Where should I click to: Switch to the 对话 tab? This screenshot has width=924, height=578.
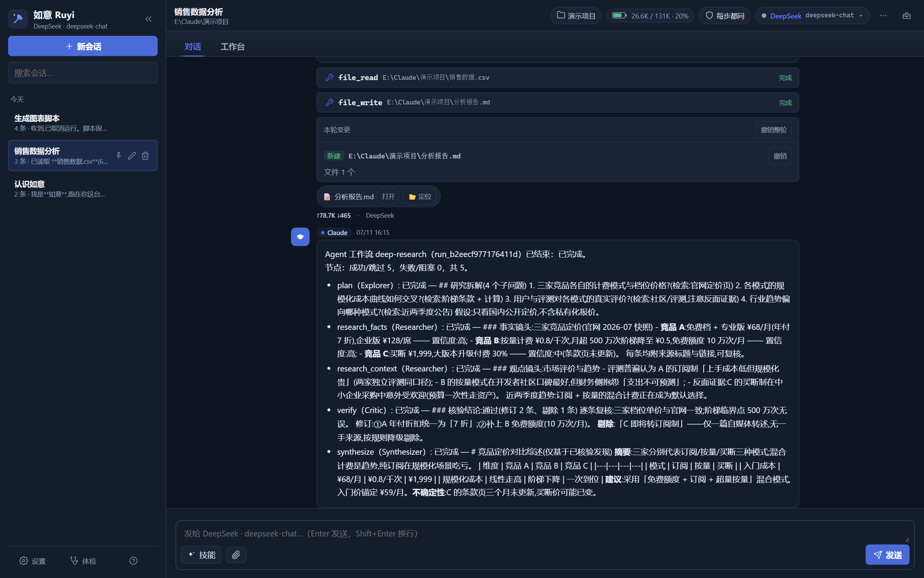(x=192, y=47)
